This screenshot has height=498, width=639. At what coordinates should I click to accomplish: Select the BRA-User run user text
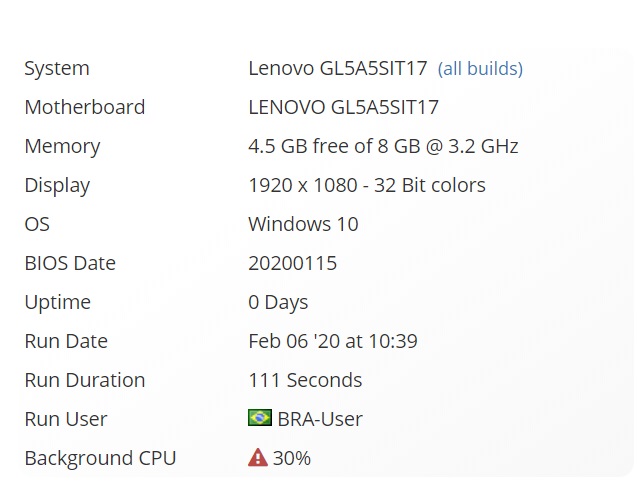(320, 419)
